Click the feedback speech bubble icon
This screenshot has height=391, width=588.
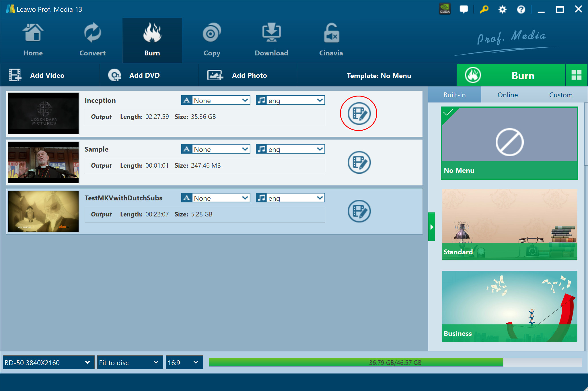tap(464, 9)
